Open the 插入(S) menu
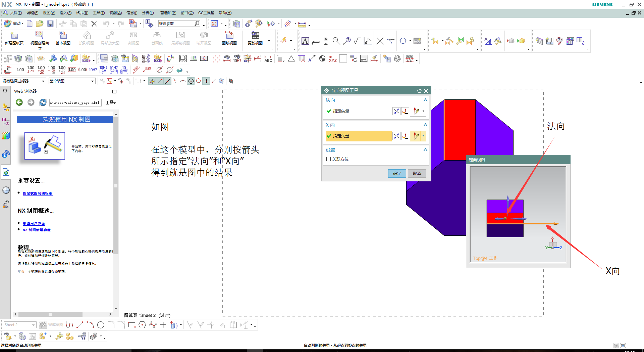Viewport: 644px width, 352px height. click(x=65, y=13)
